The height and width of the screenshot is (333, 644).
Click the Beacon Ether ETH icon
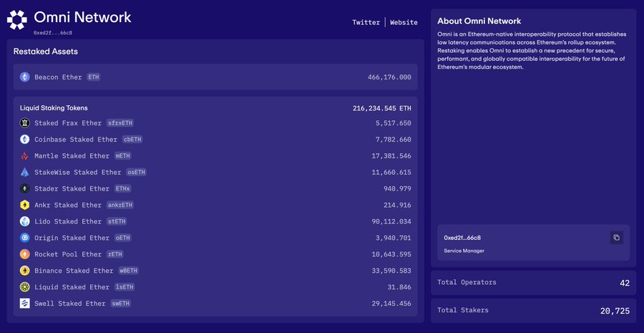pyautogui.click(x=24, y=77)
